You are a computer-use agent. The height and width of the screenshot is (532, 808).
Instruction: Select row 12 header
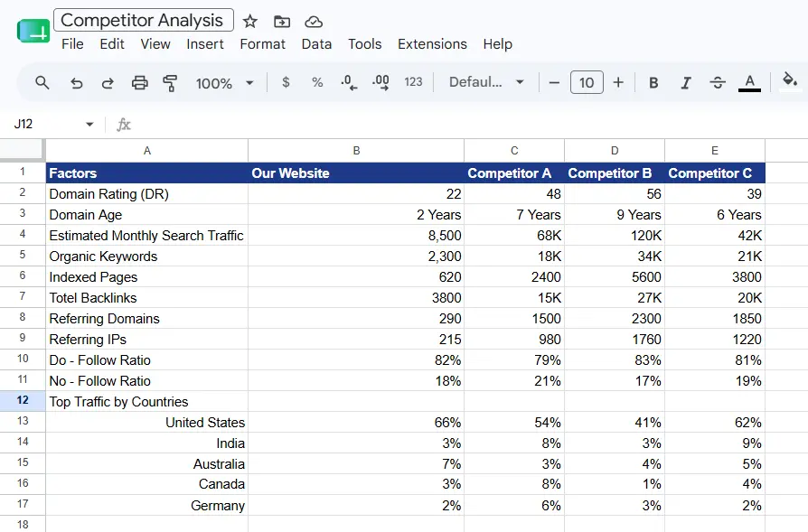(23, 400)
